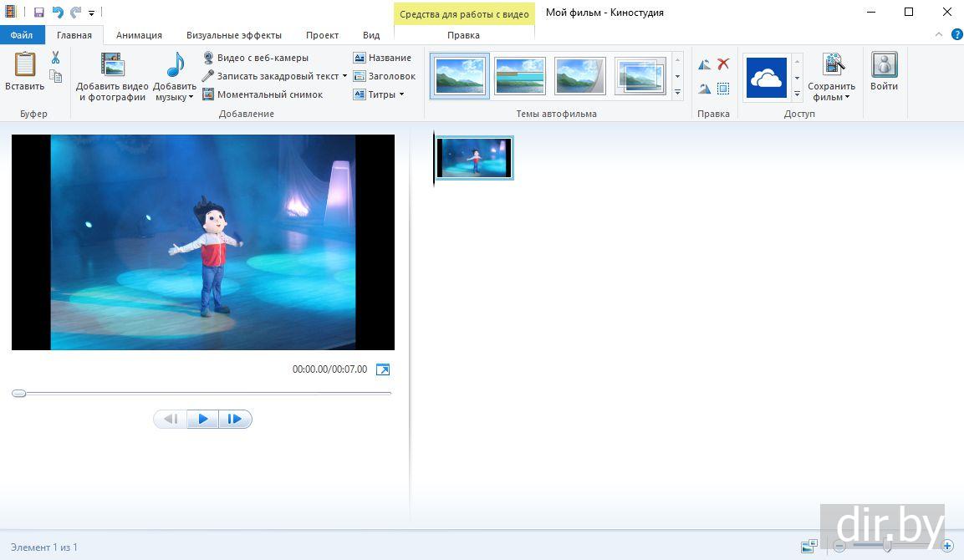964x560 pixels.
Task: Expand the Титры dropdown arrow
Action: (x=401, y=94)
